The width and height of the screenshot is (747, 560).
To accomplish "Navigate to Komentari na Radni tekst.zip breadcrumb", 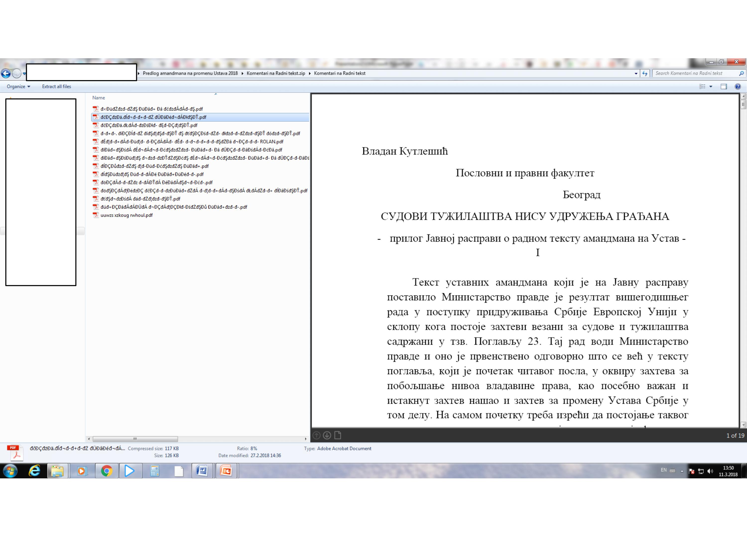I will (x=276, y=73).
